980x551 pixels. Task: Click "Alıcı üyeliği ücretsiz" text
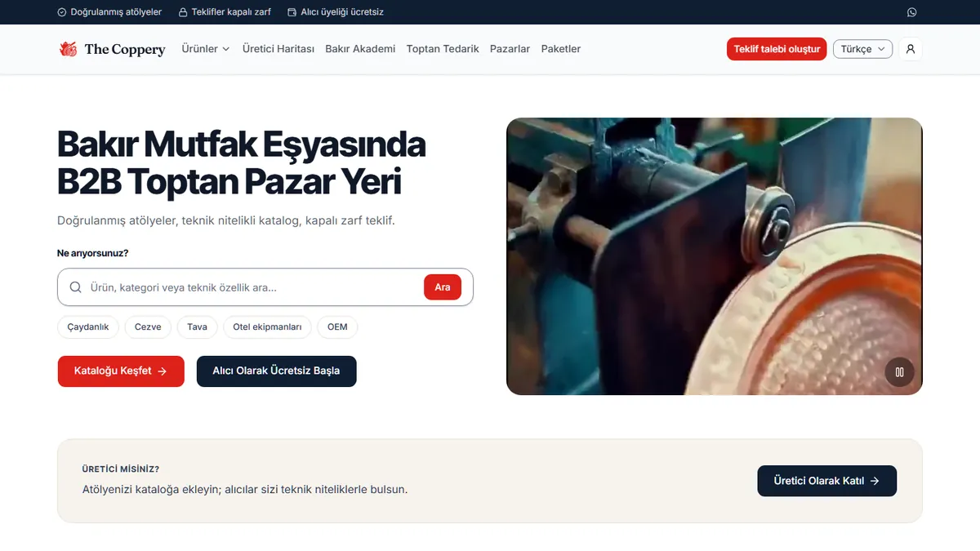pyautogui.click(x=342, y=12)
